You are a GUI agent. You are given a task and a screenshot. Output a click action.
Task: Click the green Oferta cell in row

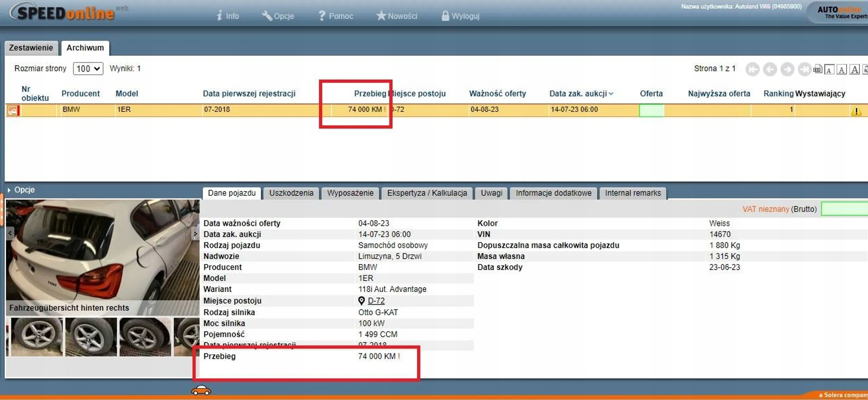(651, 110)
